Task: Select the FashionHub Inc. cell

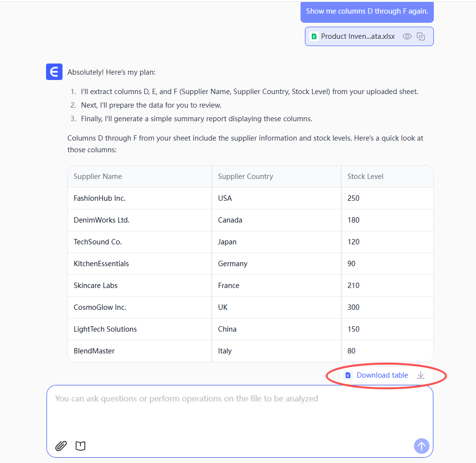Action: point(99,198)
